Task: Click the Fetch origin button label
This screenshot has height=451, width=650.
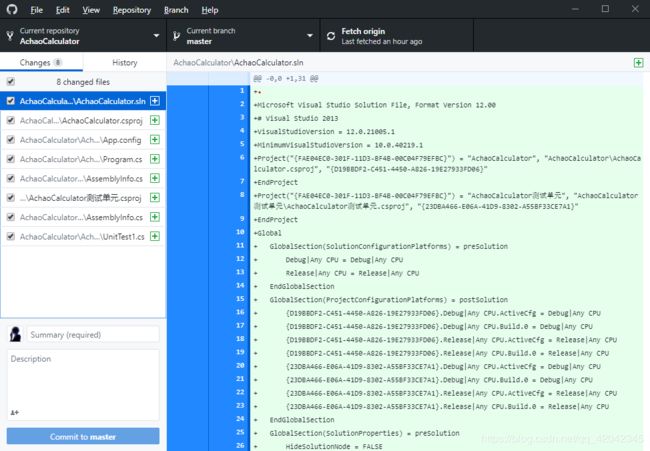Action: coord(363,32)
